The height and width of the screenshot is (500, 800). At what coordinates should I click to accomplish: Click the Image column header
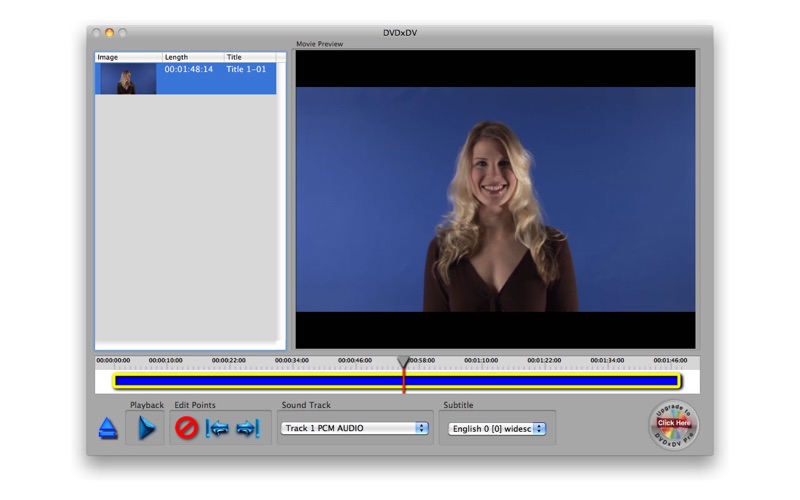pos(128,57)
